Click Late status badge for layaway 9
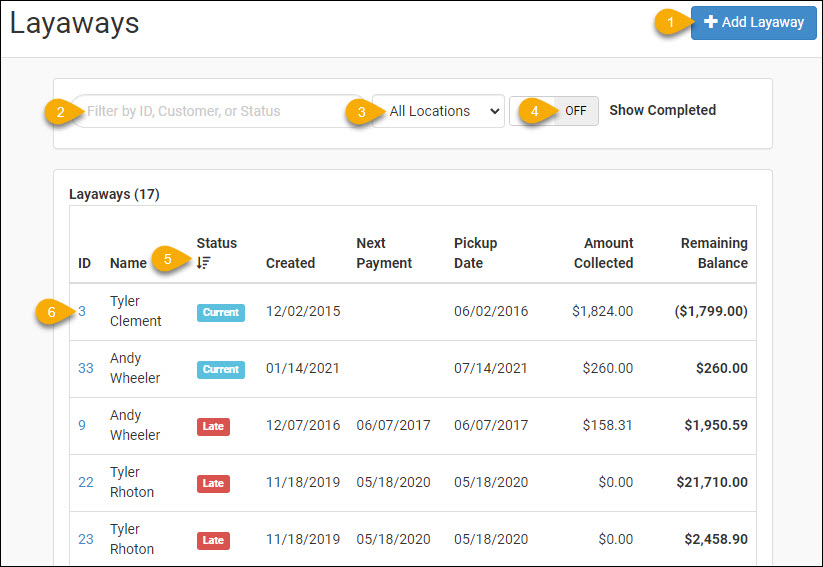The width and height of the screenshot is (823, 567). tap(213, 426)
